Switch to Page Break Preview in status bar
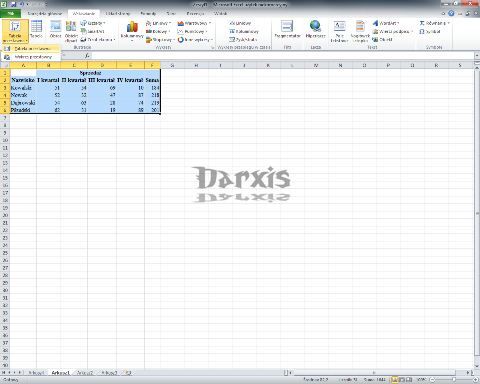This screenshot has width=480, height=384. tap(409, 379)
